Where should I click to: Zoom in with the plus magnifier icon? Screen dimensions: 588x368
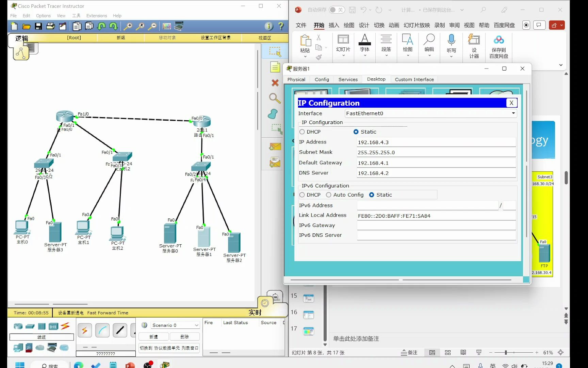coord(128,26)
